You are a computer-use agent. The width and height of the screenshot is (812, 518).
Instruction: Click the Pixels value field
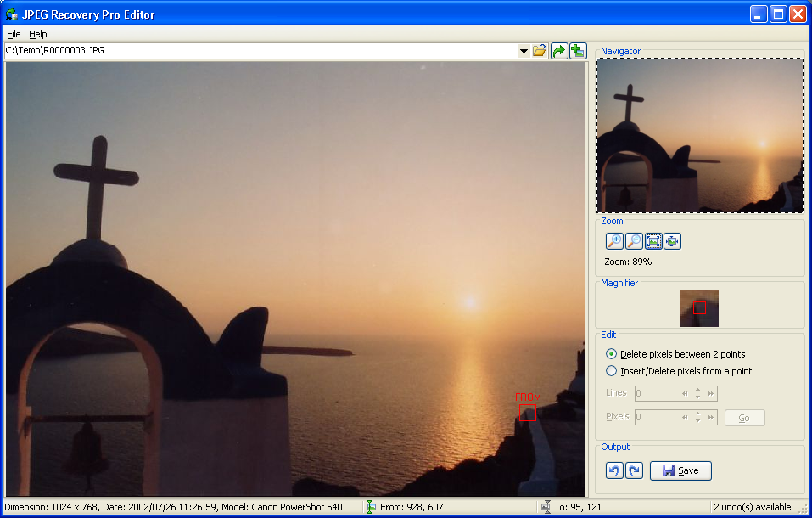[x=657, y=417]
